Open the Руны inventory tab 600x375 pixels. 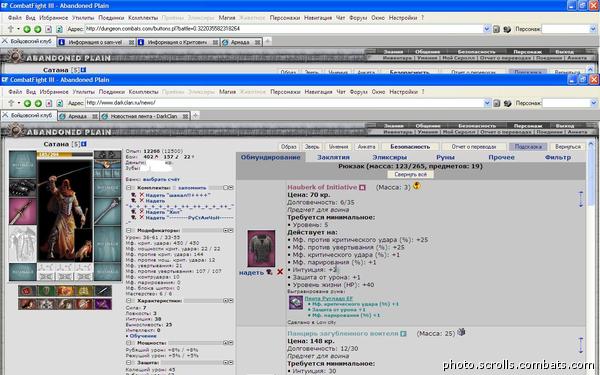click(x=445, y=157)
